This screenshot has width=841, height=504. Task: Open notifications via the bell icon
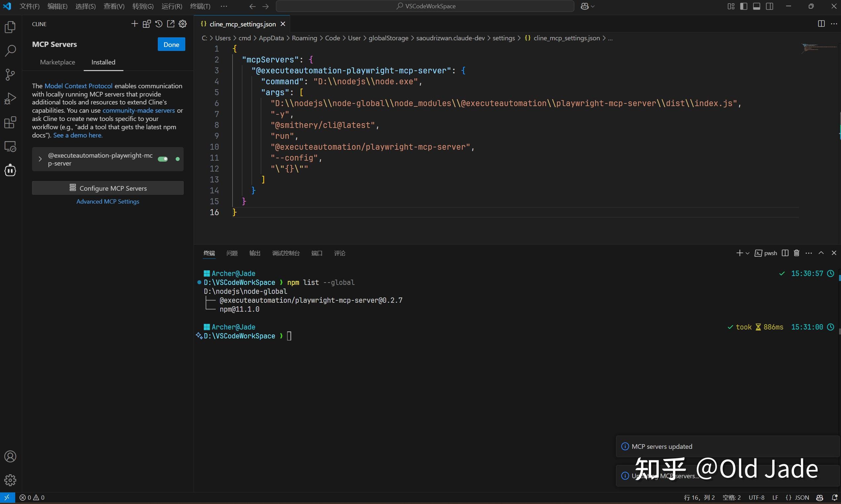(834, 497)
